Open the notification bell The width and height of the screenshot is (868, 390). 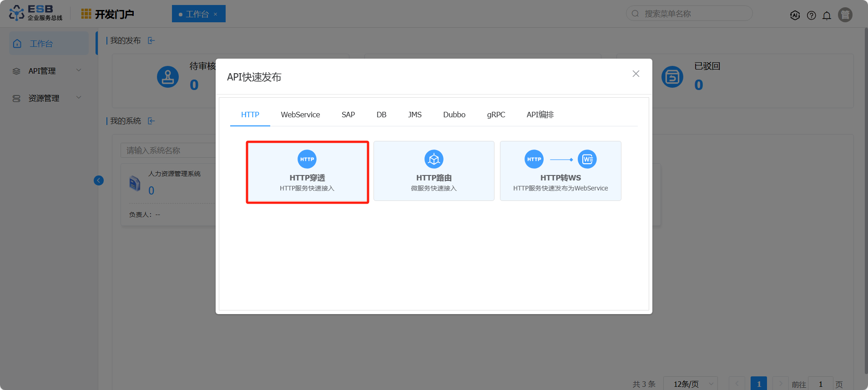[x=827, y=15]
